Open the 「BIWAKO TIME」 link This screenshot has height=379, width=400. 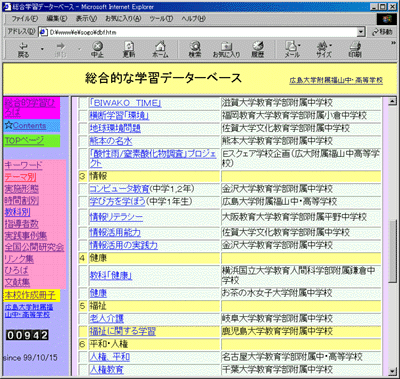tap(125, 103)
